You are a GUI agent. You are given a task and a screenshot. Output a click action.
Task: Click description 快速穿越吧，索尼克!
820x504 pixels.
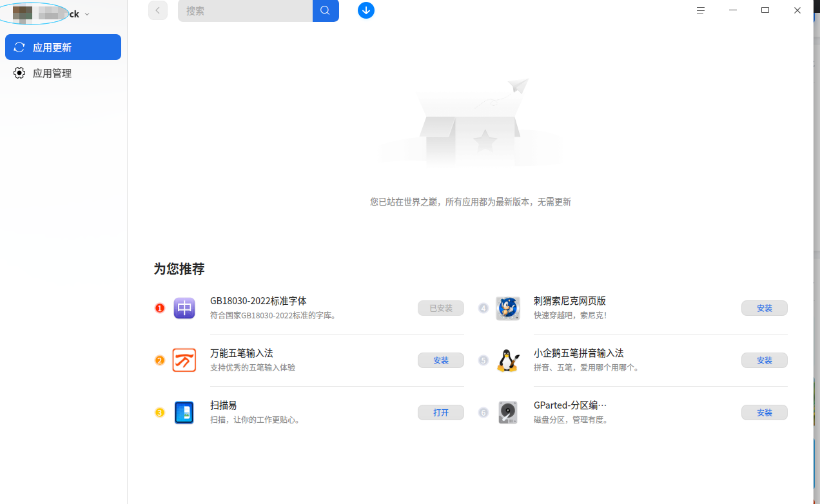(x=571, y=316)
